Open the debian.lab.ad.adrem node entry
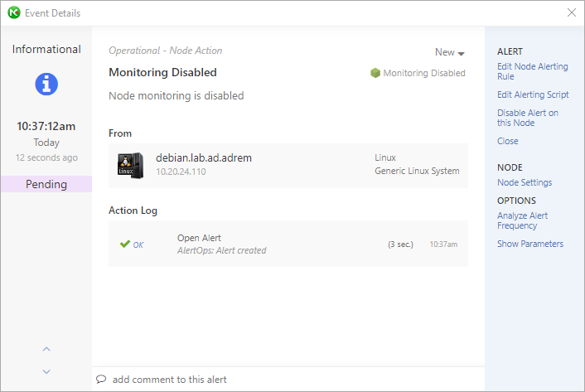585x392 pixels. coord(288,166)
